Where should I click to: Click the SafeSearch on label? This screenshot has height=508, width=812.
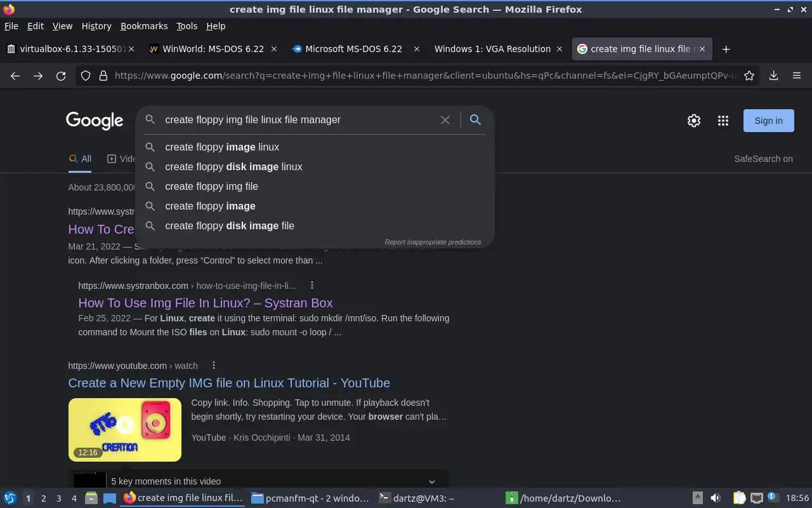tap(763, 159)
